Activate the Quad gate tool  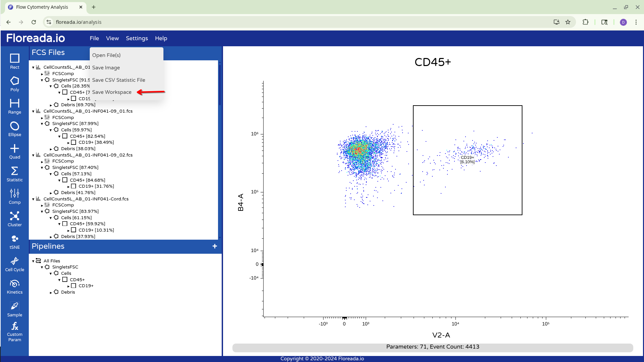(14, 152)
